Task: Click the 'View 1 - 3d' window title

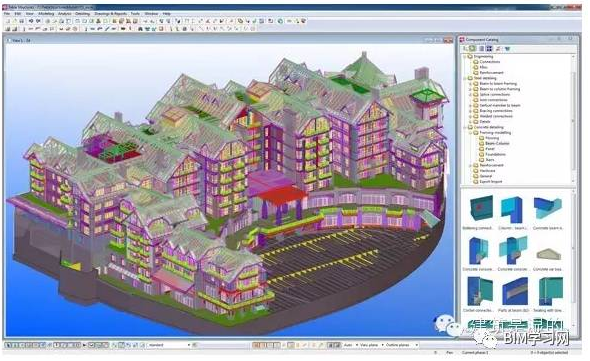Action: coord(21,40)
